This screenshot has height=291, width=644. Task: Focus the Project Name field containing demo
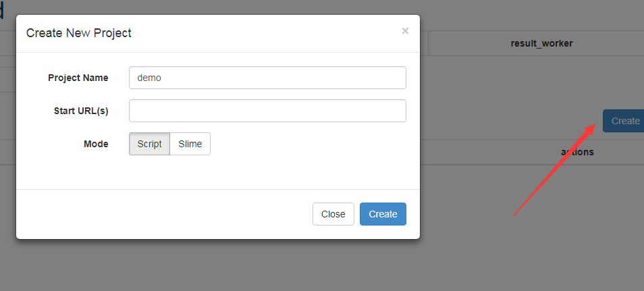tap(267, 78)
